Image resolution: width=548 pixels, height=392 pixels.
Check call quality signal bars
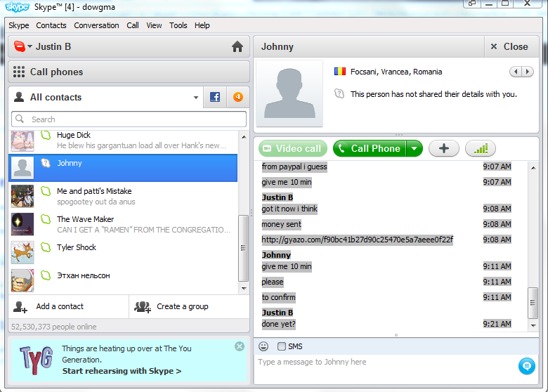[x=481, y=148]
